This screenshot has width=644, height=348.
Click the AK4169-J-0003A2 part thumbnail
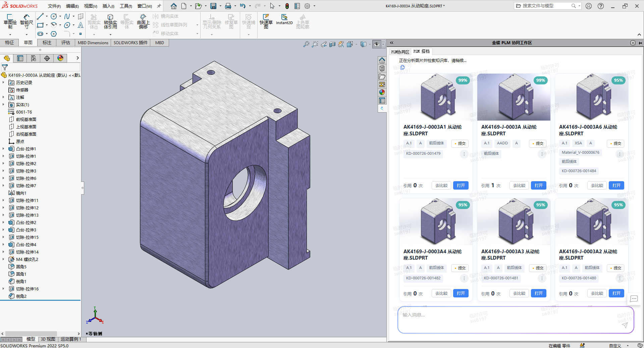pyautogui.click(x=592, y=221)
